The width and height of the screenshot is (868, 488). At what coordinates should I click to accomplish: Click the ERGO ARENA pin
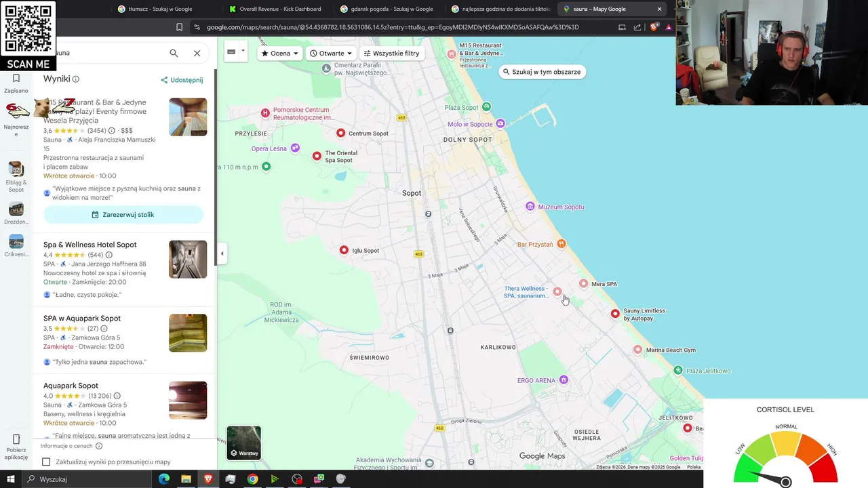pyautogui.click(x=564, y=380)
